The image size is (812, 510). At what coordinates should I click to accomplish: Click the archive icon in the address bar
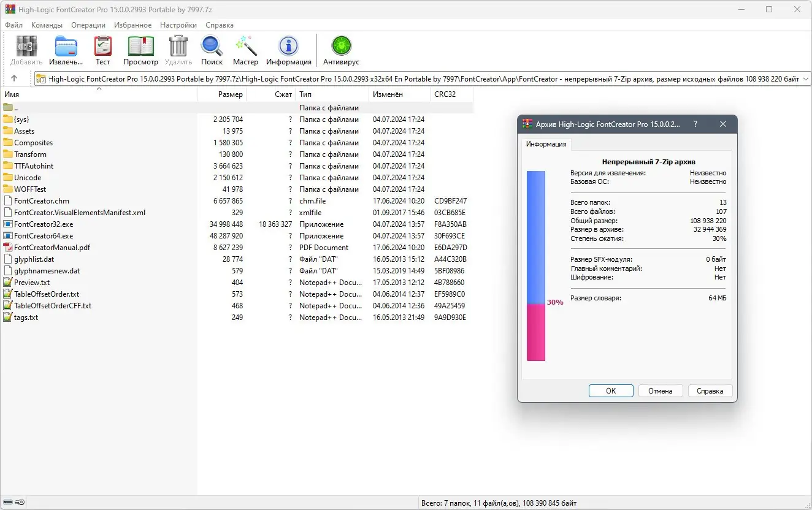pyautogui.click(x=41, y=78)
